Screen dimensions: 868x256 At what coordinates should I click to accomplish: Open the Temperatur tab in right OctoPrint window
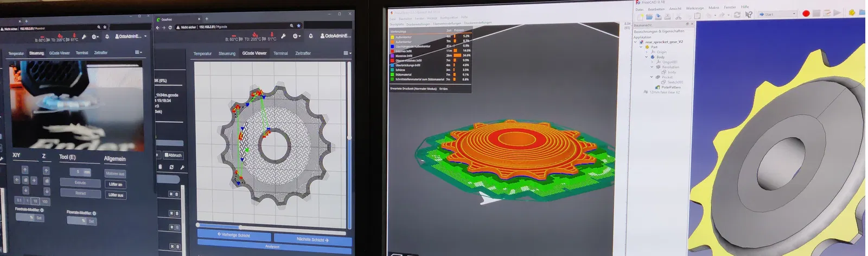click(202, 54)
